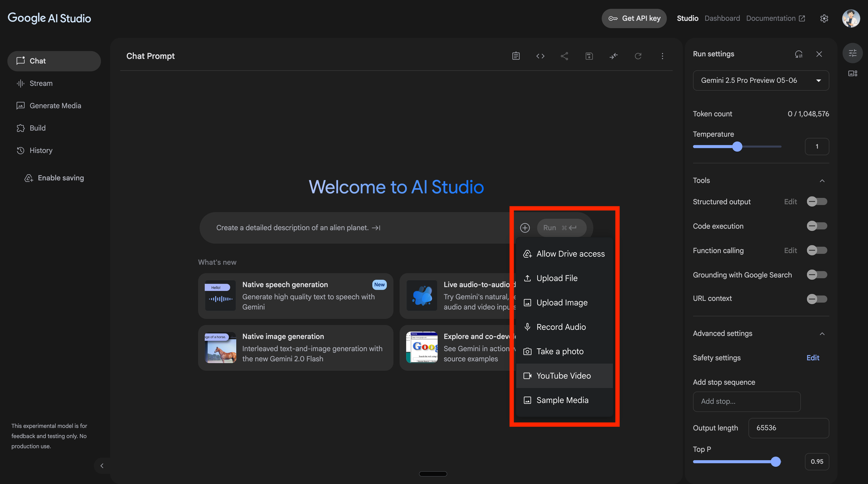Go to Stream in the sidebar
Screen dimensions: 868x484
pos(54,83)
